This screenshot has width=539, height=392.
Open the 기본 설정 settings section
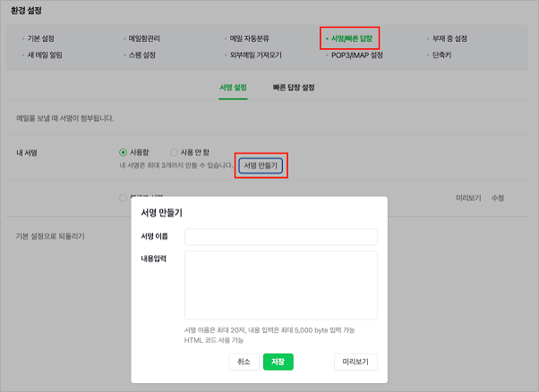42,39
